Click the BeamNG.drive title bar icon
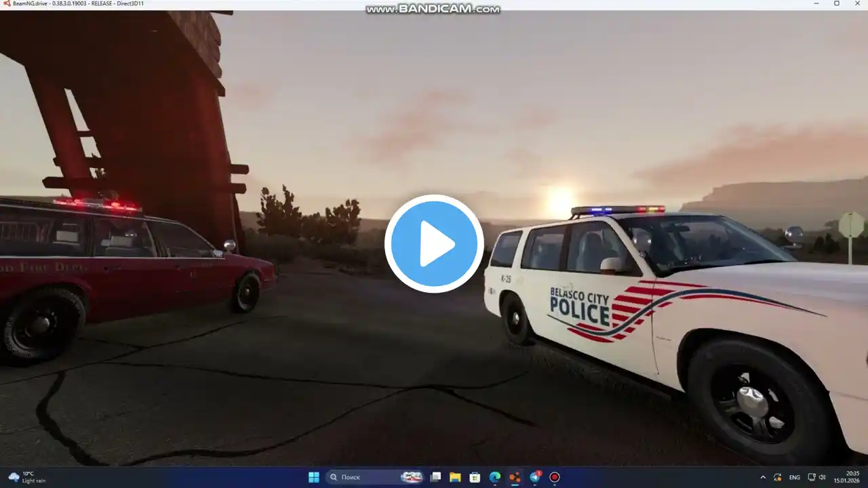Viewport: 868px width, 488px height. point(7,3)
